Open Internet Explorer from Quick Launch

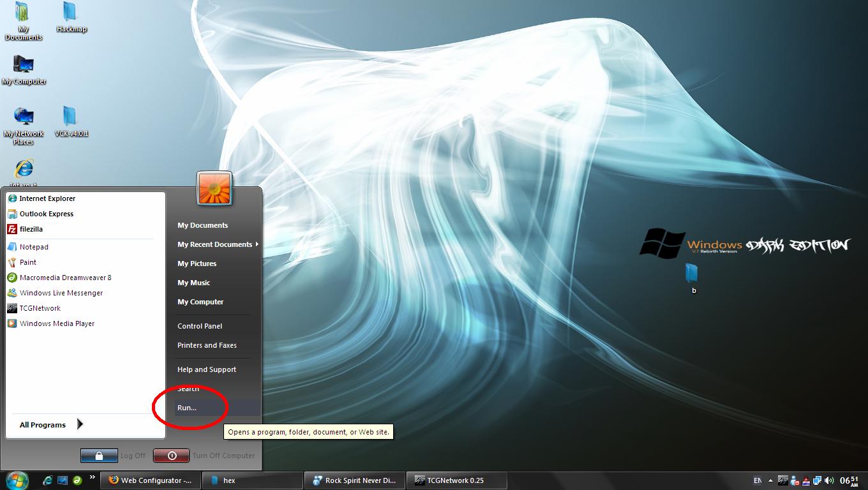(x=48, y=480)
